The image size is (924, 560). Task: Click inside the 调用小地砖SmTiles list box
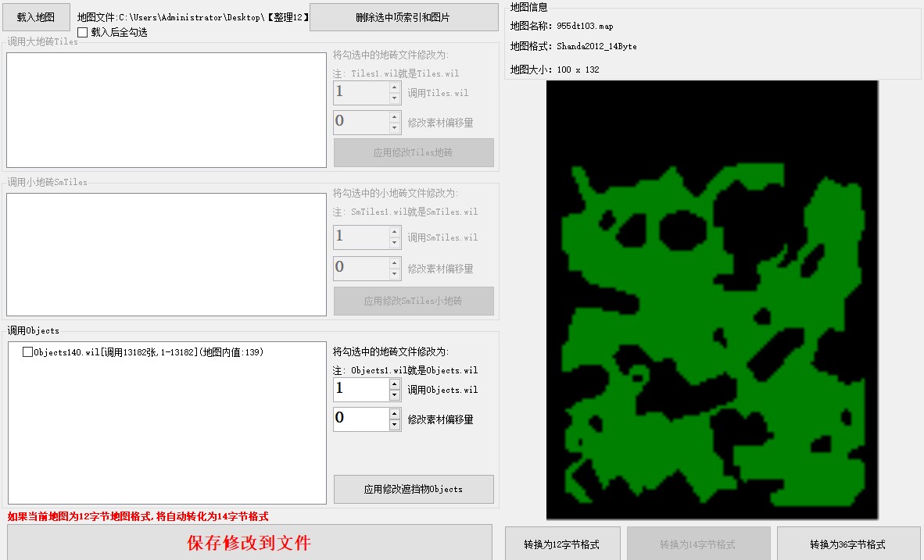(166, 255)
